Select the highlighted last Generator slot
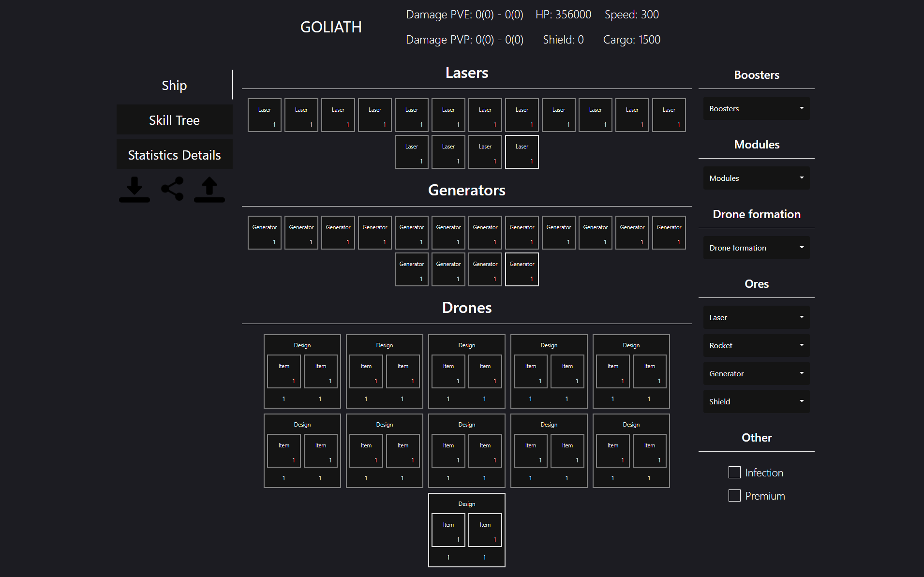This screenshot has height=577, width=924. (x=522, y=269)
